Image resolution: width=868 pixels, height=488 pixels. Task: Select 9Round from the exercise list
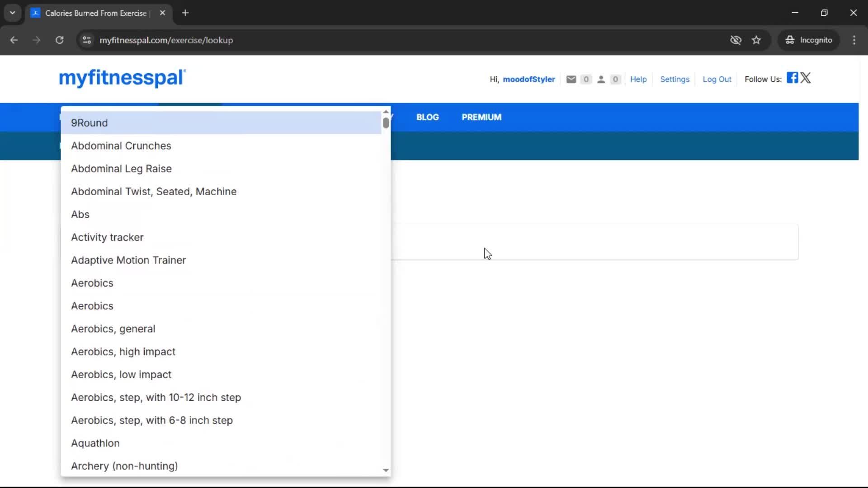coord(221,123)
